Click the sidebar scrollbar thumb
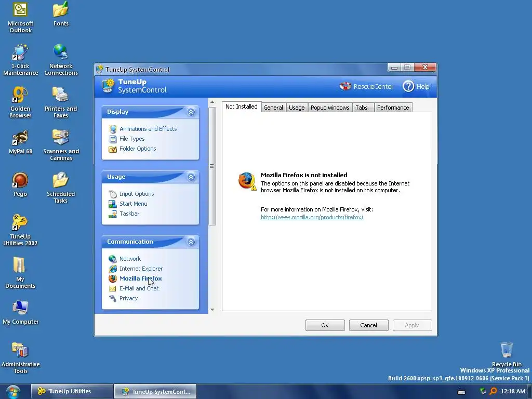The image size is (532, 399). [x=212, y=166]
